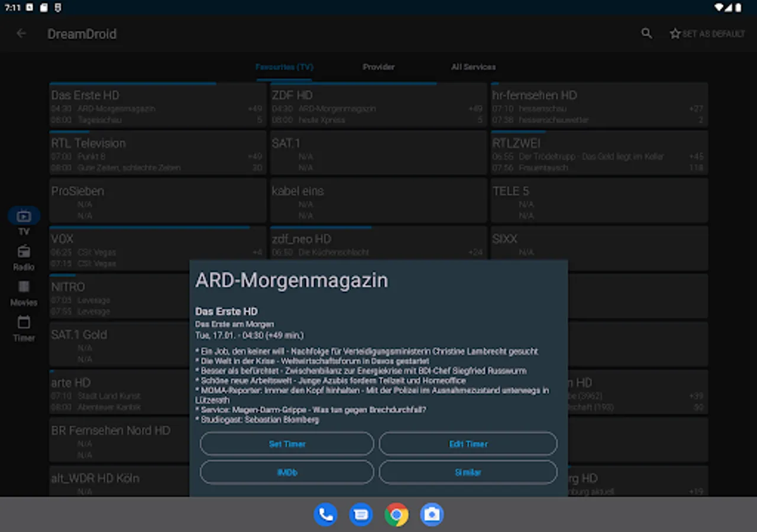Select the TELE 5 channel
757x532 pixels.
(599, 201)
